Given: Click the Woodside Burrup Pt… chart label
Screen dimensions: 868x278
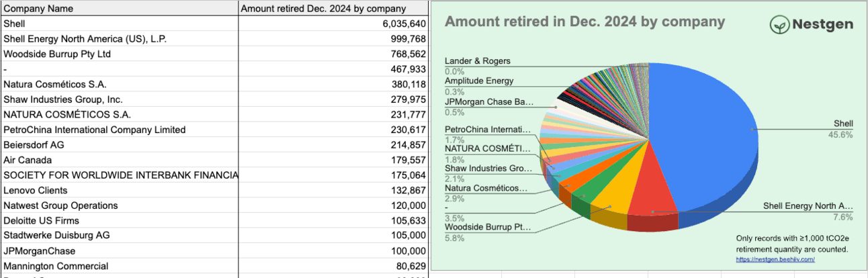Looking at the screenshot, I should 488,232.
